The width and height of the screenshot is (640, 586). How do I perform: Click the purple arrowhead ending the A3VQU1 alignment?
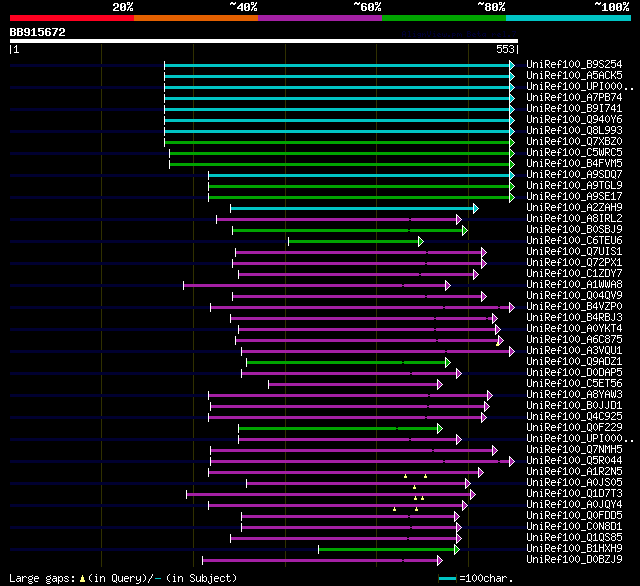tap(512, 352)
